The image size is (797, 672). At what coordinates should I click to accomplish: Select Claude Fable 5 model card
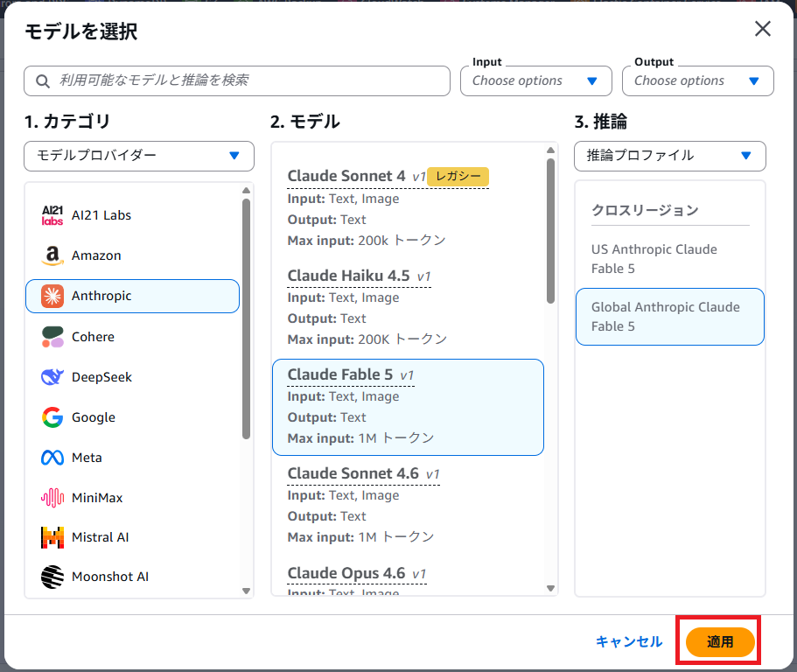click(409, 407)
